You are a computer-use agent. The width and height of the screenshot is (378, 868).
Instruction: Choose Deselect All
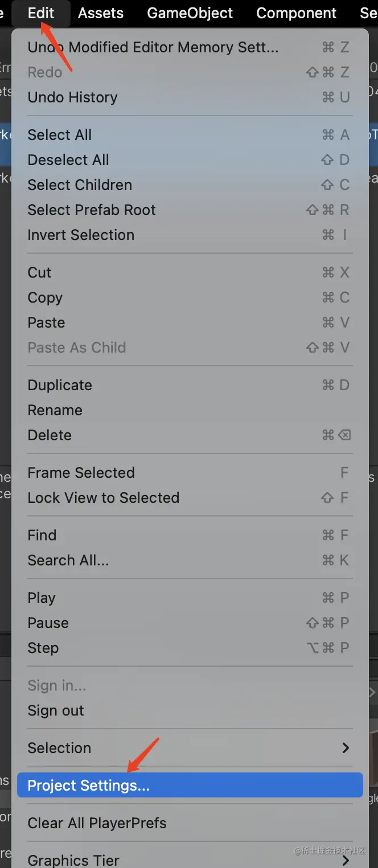[x=68, y=160]
